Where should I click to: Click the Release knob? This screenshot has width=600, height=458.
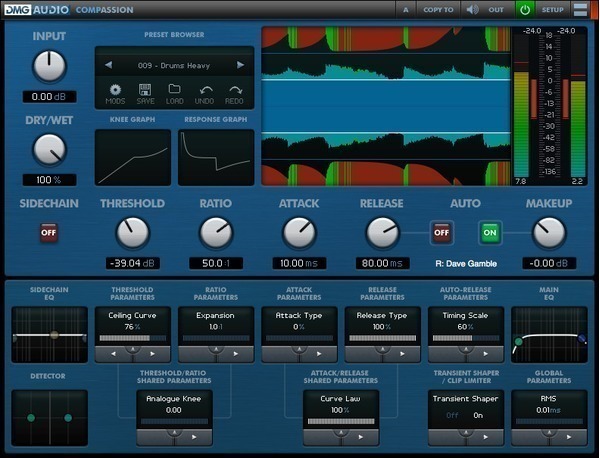point(382,233)
